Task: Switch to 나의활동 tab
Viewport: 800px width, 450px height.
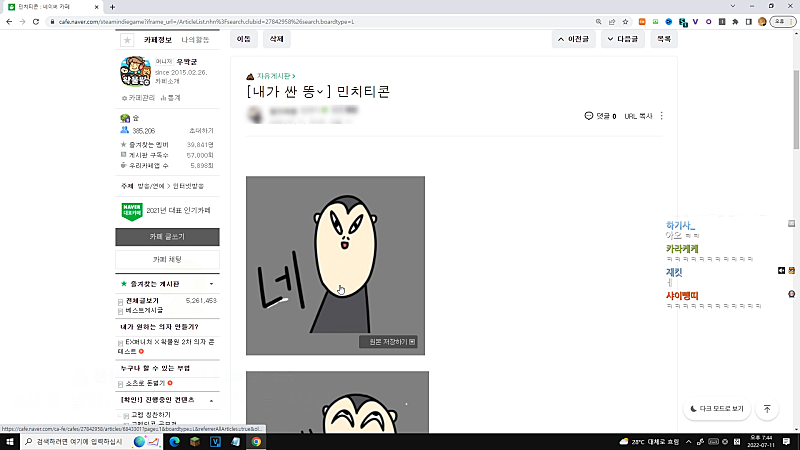Action: pos(195,40)
